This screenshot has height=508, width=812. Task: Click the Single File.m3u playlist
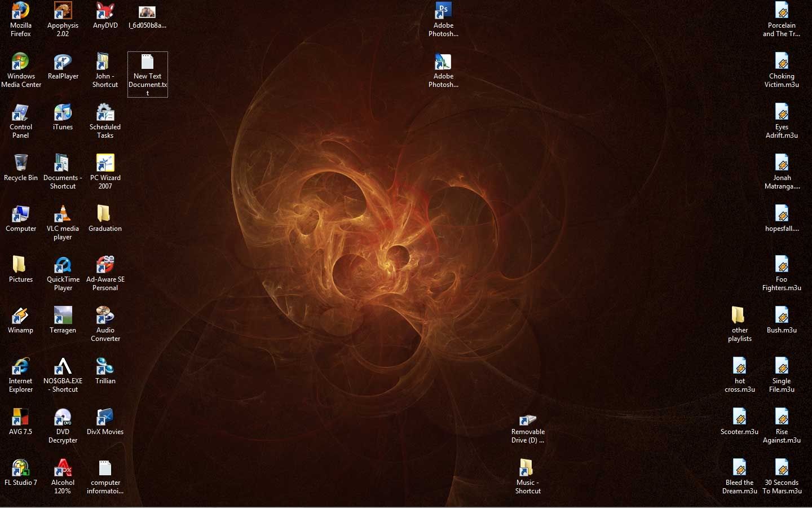[782, 366]
